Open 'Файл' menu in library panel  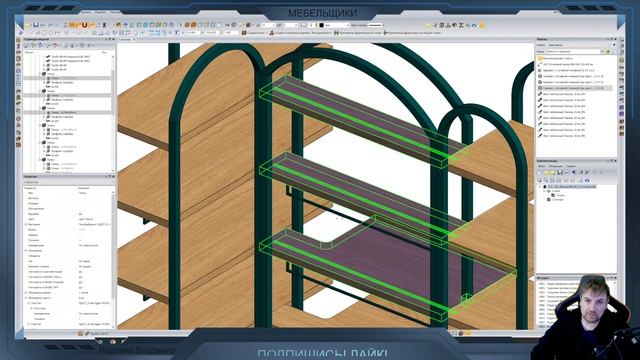542,166
